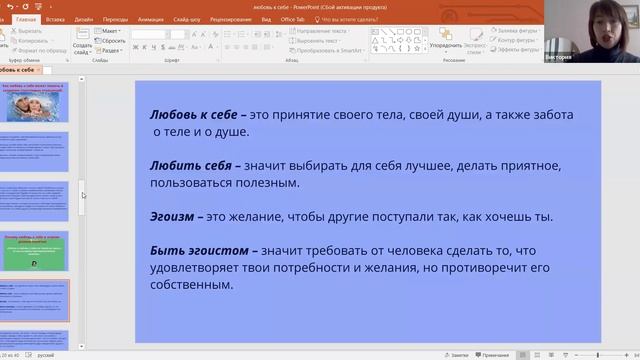640x360 pixels.
Task: Open the Главная ribbon tab
Action: (26, 19)
